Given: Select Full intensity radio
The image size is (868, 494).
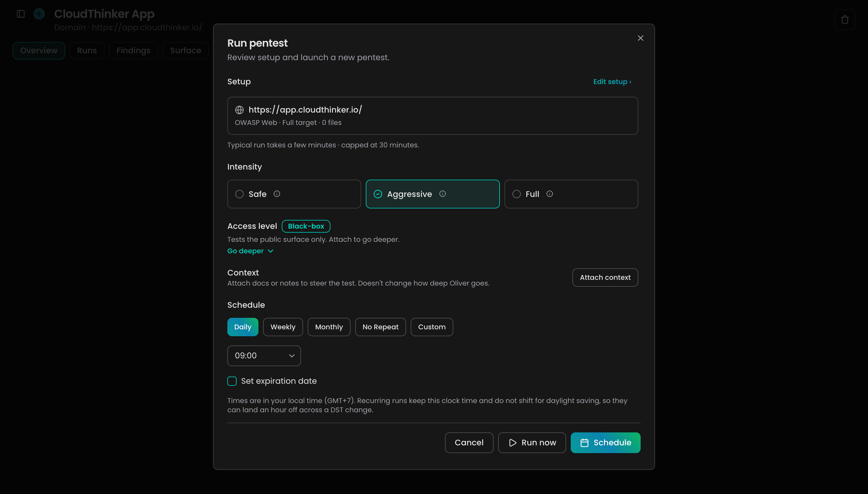Looking at the screenshot, I should 517,194.
